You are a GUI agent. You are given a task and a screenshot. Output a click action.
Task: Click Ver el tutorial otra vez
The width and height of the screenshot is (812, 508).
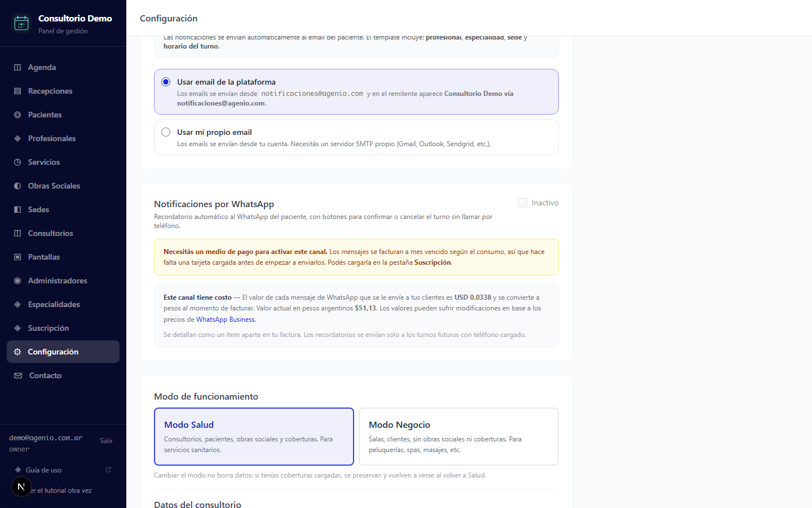tap(60, 491)
